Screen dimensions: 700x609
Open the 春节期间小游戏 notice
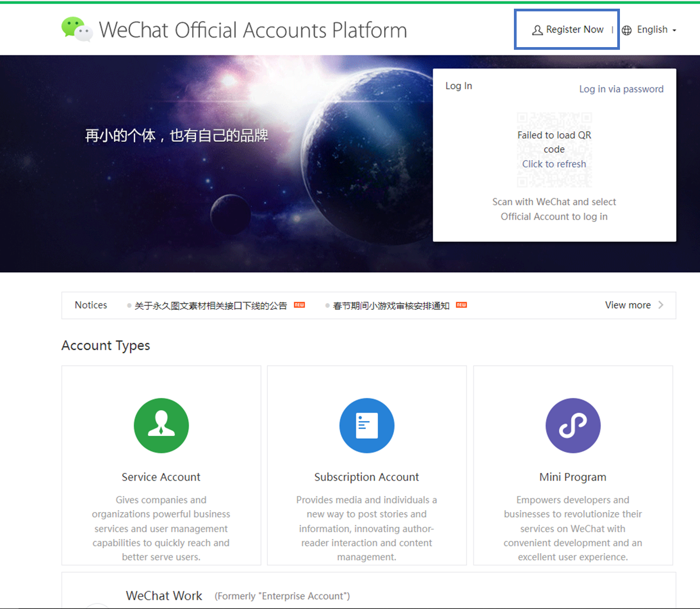(x=391, y=305)
